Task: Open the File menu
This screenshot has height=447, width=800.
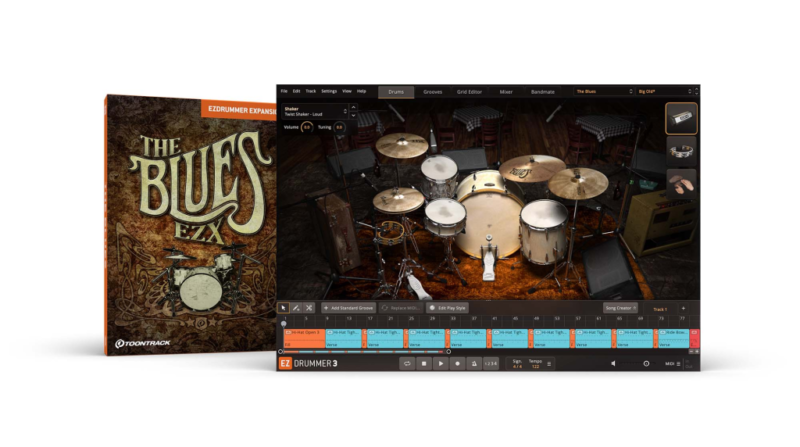Action: coord(284,91)
